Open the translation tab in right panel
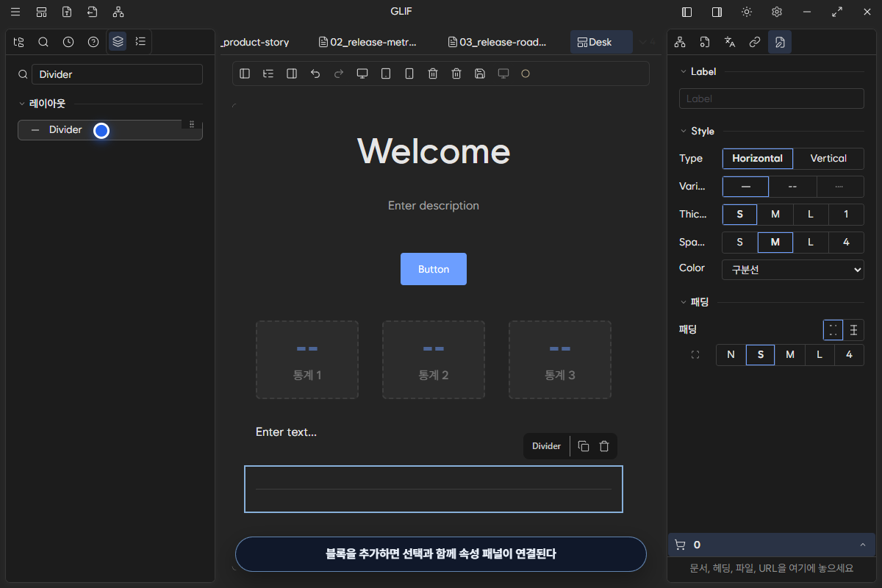This screenshot has width=882, height=588. [730, 42]
